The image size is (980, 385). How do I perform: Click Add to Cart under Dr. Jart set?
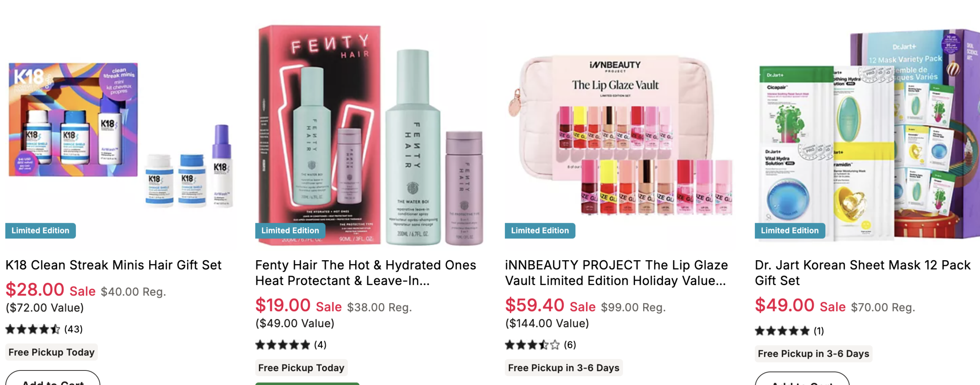pos(802,380)
